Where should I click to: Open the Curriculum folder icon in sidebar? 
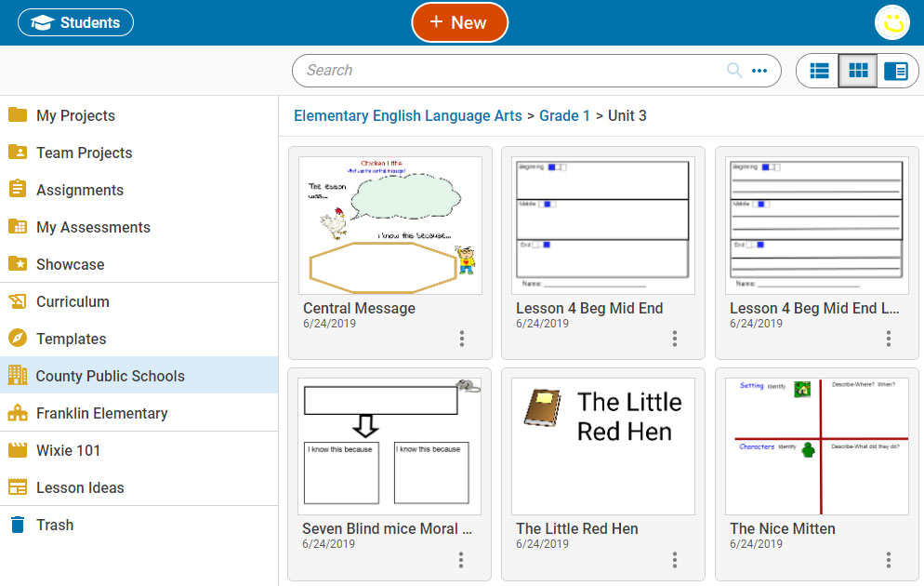pyautogui.click(x=18, y=301)
